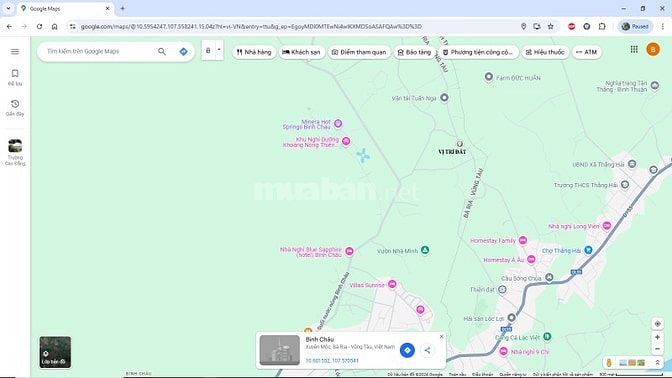This screenshot has height=378, width=672.
Task: Open the Google apps grid icon
Action: tap(634, 49)
